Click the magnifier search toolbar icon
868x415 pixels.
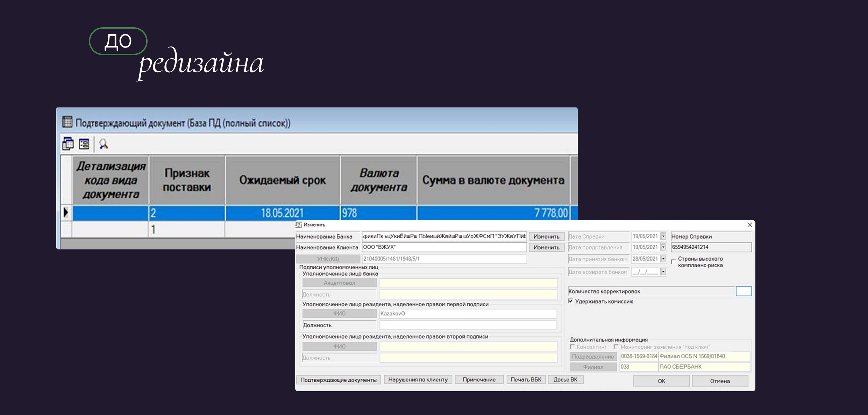[104, 144]
